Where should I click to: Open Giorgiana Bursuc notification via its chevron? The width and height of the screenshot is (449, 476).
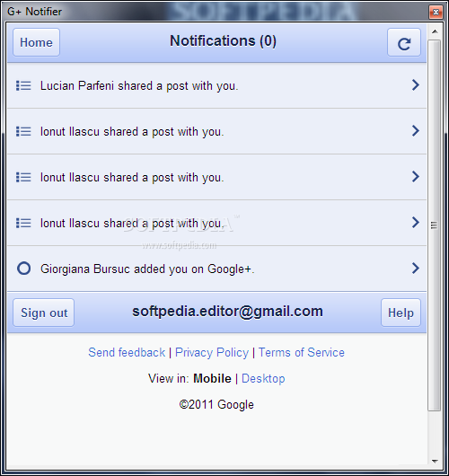(415, 268)
